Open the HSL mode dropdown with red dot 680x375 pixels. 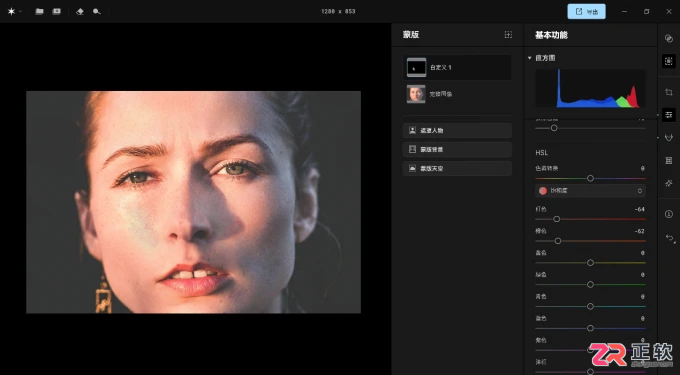[590, 191]
